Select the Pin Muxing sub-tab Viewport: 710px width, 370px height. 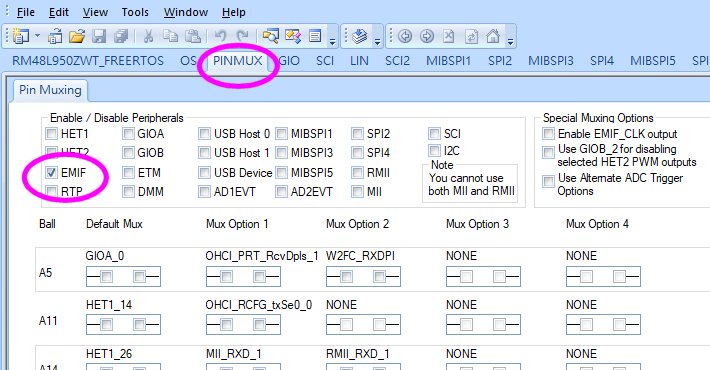[x=50, y=90]
